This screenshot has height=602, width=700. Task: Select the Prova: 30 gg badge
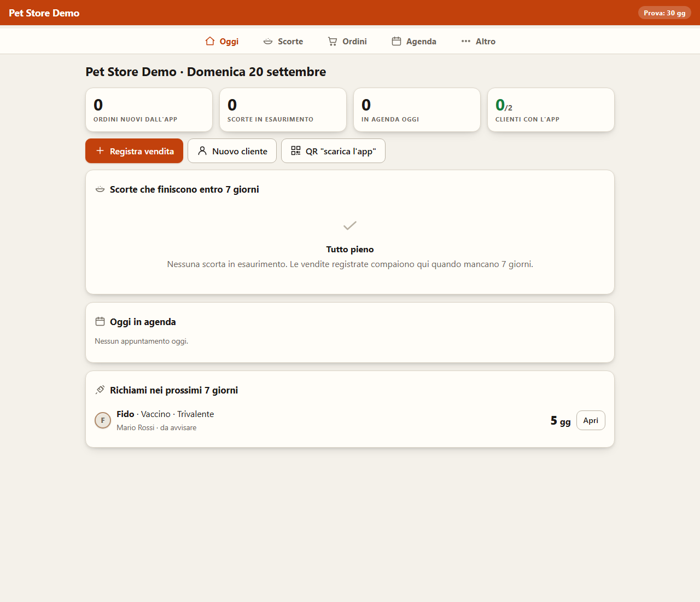(664, 13)
